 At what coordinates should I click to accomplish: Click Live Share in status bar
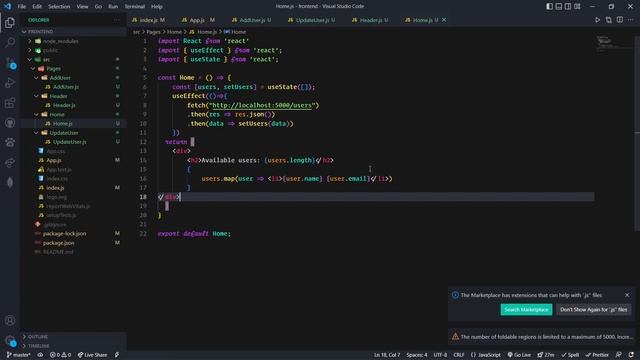[x=92, y=355]
